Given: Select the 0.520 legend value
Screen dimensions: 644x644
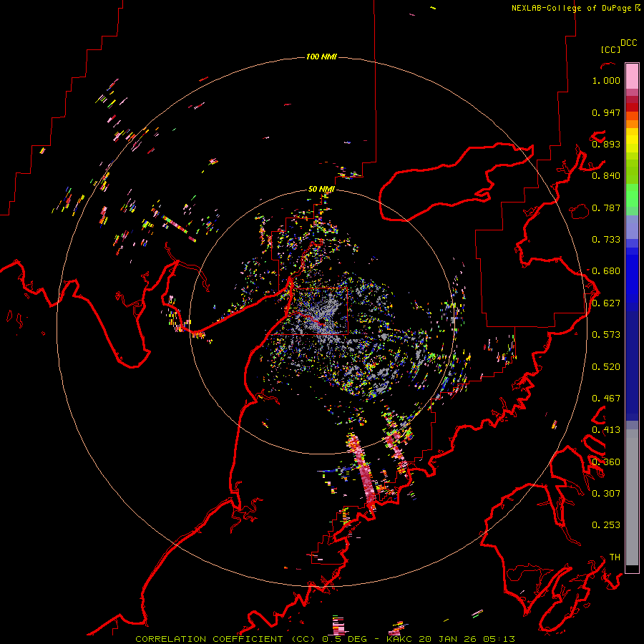Looking at the screenshot, I should coord(606,367).
